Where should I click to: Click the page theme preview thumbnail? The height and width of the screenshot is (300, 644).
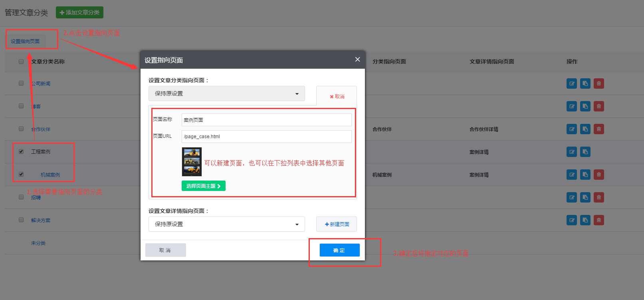click(x=192, y=162)
